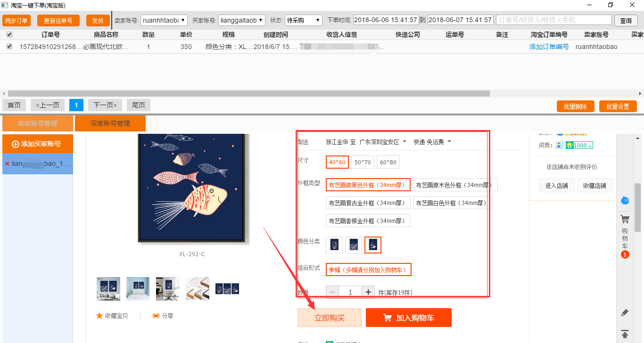This screenshot has width=644, height=343.
Task: Select the triple-panel thumbnail
Action: pos(227,289)
